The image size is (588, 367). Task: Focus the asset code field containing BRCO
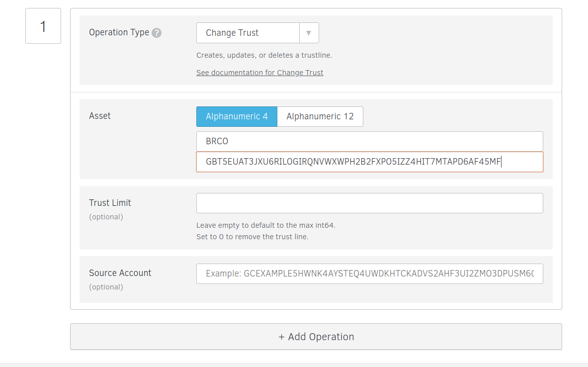pos(369,141)
